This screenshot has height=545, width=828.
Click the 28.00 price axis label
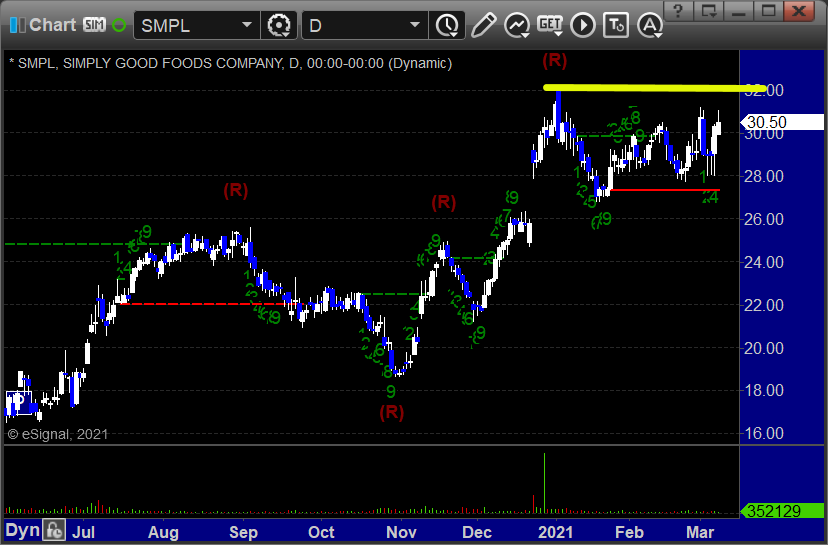tap(764, 176)
